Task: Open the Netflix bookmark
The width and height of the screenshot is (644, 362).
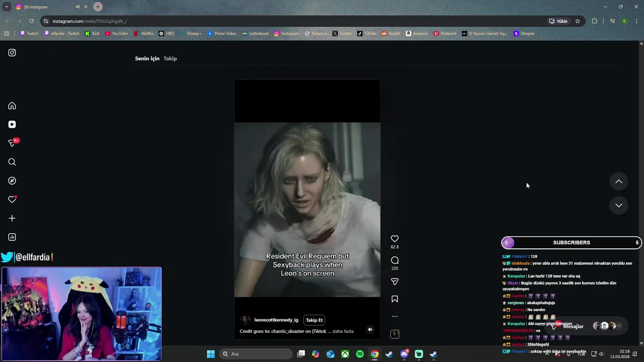Action: point(143,34)
